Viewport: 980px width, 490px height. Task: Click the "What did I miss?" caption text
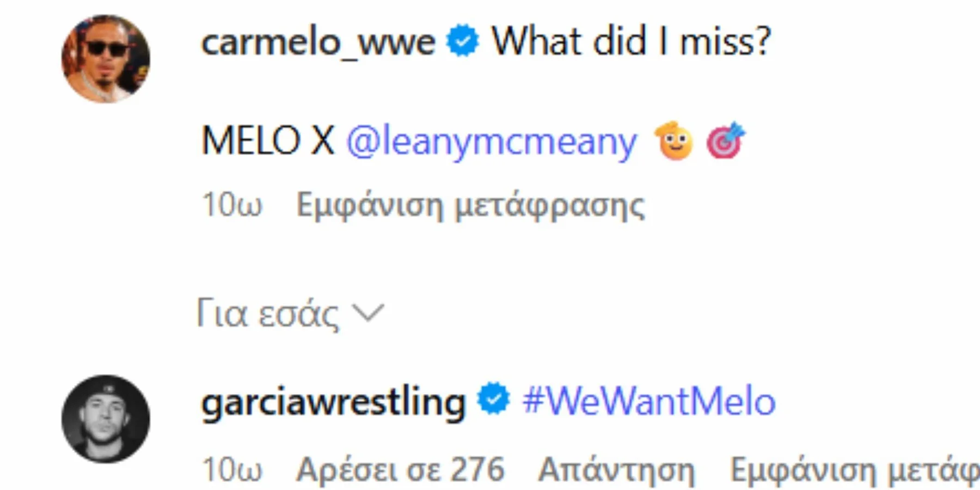pyautogui.click(x=631, y=41)
